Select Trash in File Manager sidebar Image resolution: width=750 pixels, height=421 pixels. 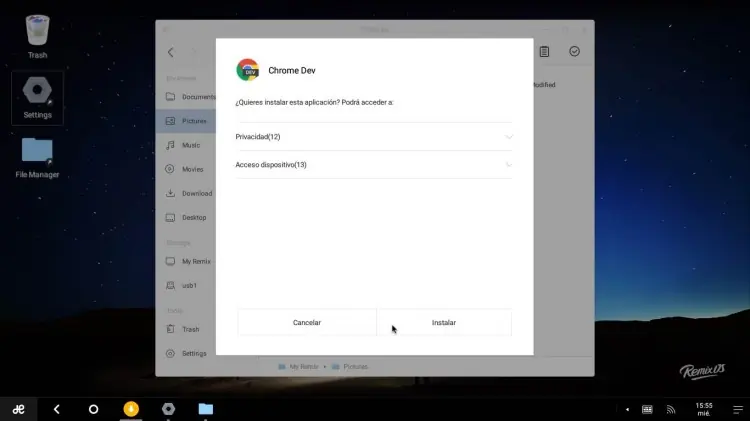(186, 329)
